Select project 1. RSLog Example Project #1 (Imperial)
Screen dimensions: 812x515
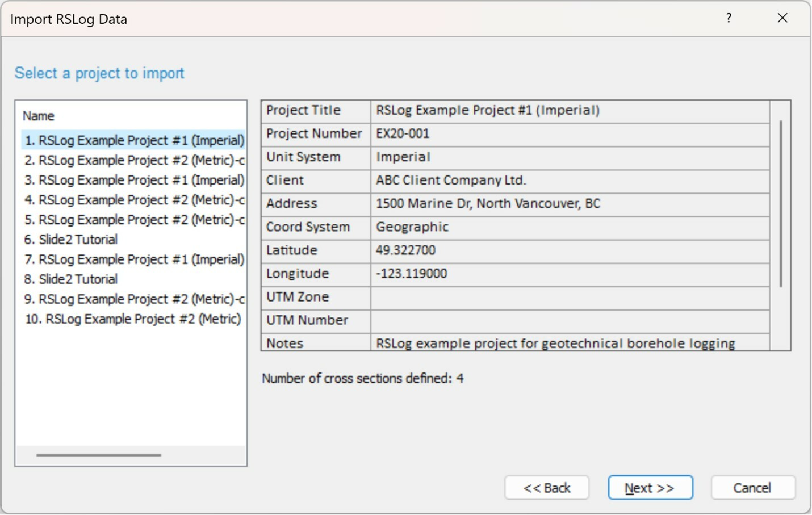[133, 140]
